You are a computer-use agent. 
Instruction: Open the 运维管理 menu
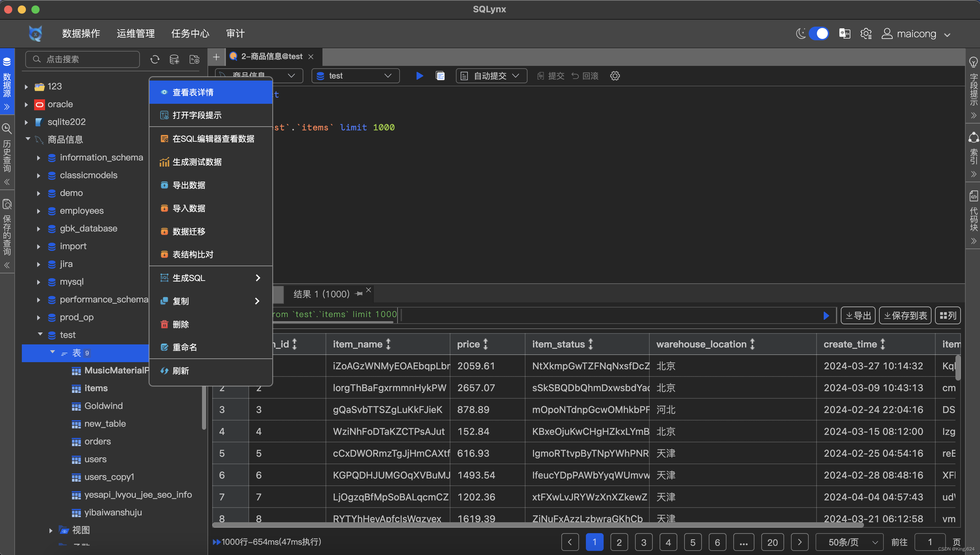click(x=135, y=33)
